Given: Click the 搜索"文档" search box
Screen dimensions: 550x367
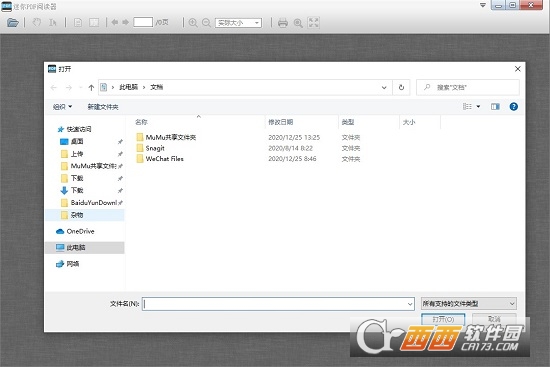Looking at the screenshot, I should pyautogui.click(x=468, y=87).
